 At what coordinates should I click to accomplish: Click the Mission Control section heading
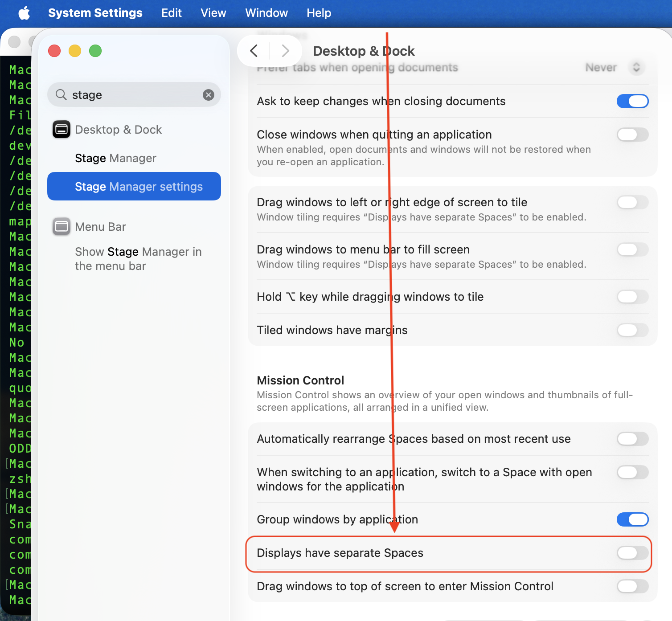[300, 380]
